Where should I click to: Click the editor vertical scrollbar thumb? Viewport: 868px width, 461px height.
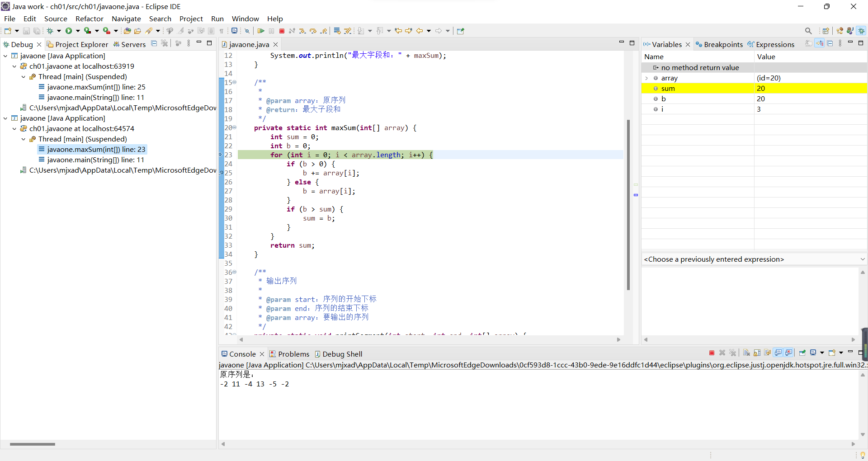coord(628,205)
